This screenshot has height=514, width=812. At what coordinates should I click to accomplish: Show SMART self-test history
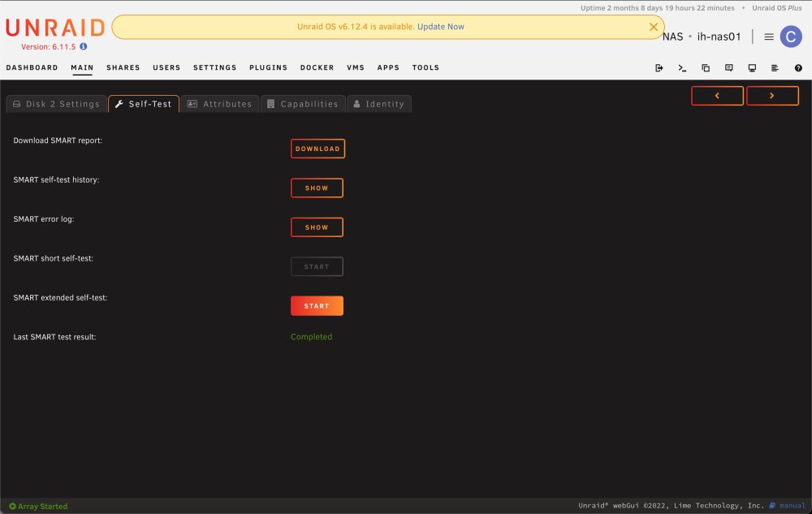317,188
